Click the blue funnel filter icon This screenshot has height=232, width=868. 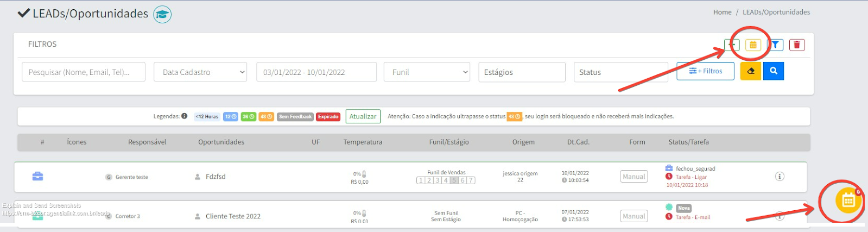click(775, 45)
